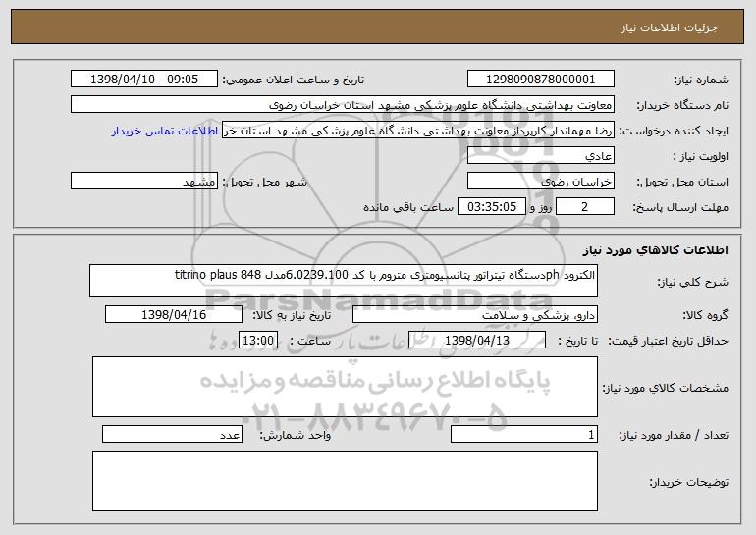This screenshot has height=535, width=756.
Task: Select the استان محل تحویل field خراسان رضوی
Action: (540, 182)
